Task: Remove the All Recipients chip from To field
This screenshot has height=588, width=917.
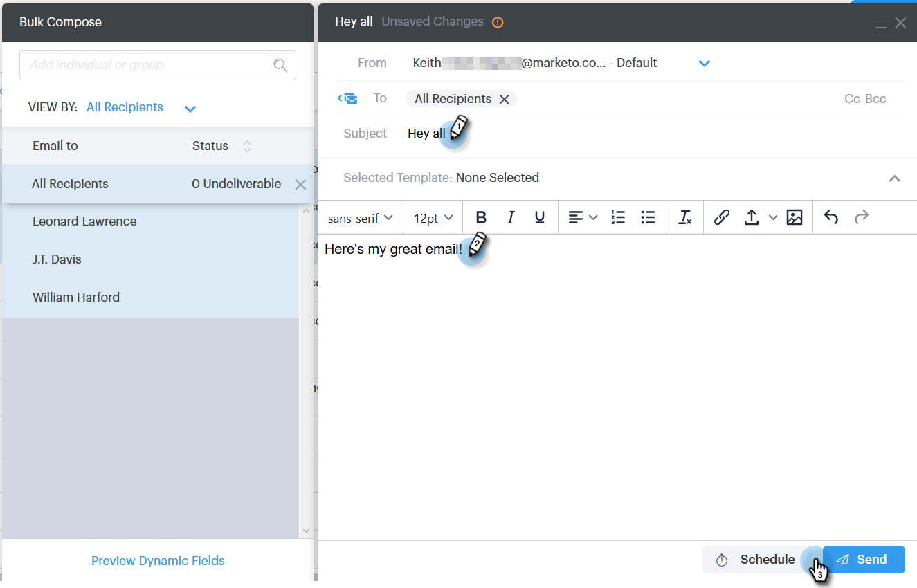Action: (x=505, y=99)
